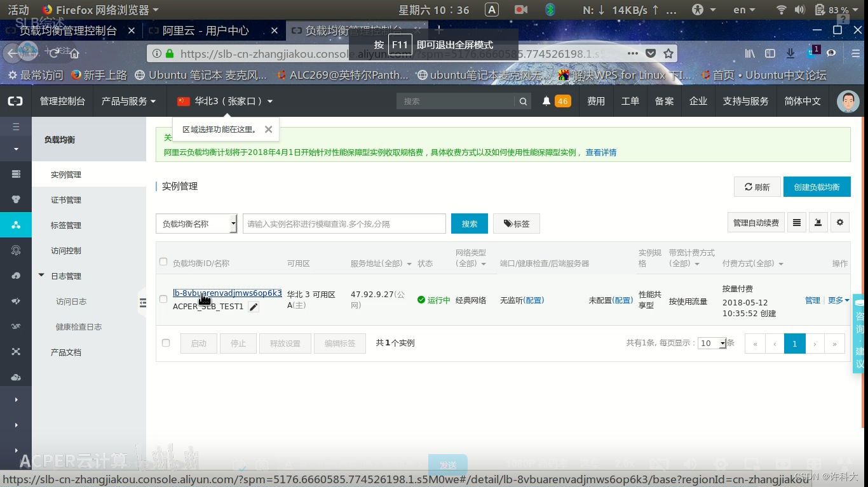Open 标签管理 in the sidebar
The width and height of the screenshot is (868, 487).
coord(66,225)
